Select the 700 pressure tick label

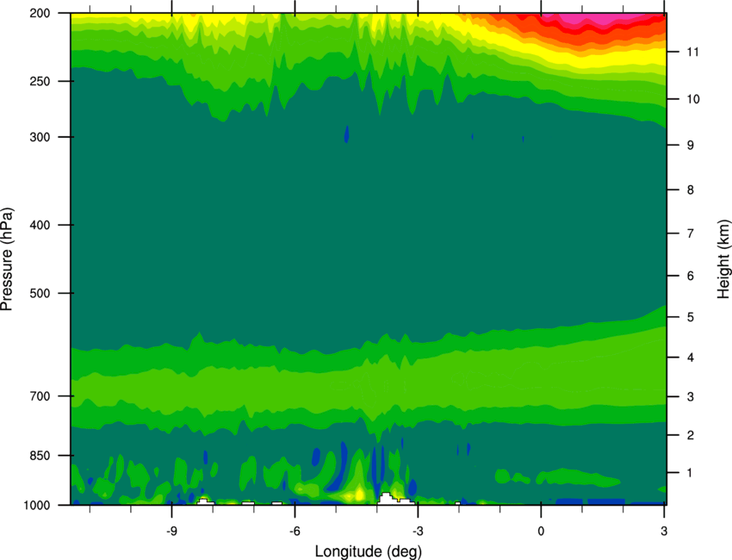pyautogui.click(x=40, y=396)
